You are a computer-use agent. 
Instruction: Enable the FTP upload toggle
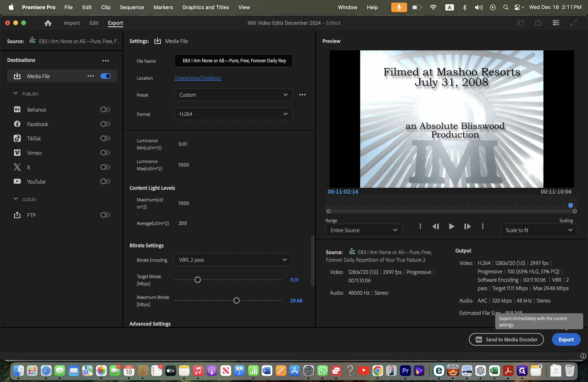click(105, 215)
